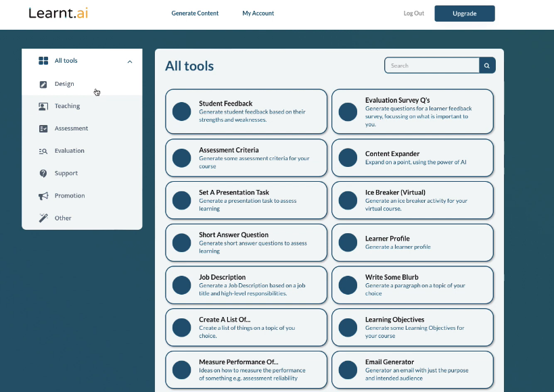Click the Learnt.ai logo
The width and height of the screenshot is (554, 392).
click(58, 13)
